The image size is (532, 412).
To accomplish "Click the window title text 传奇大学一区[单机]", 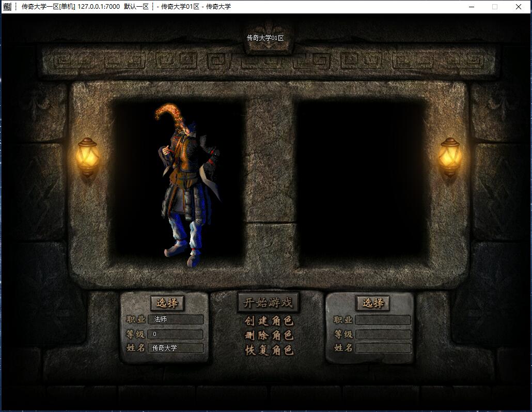I will point(48,6).
